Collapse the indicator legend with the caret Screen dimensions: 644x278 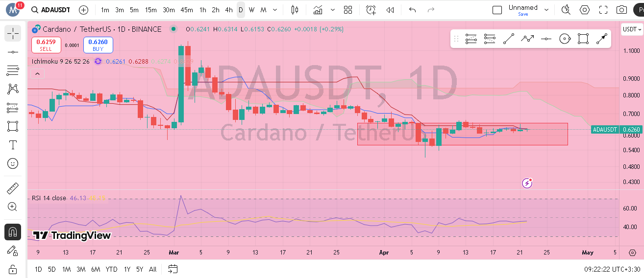pos(37,74)
